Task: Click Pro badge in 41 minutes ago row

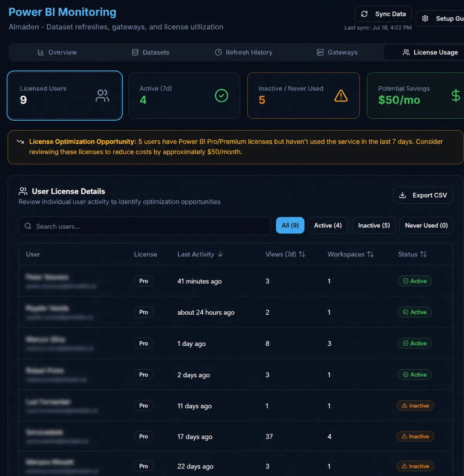Action: 143,281
